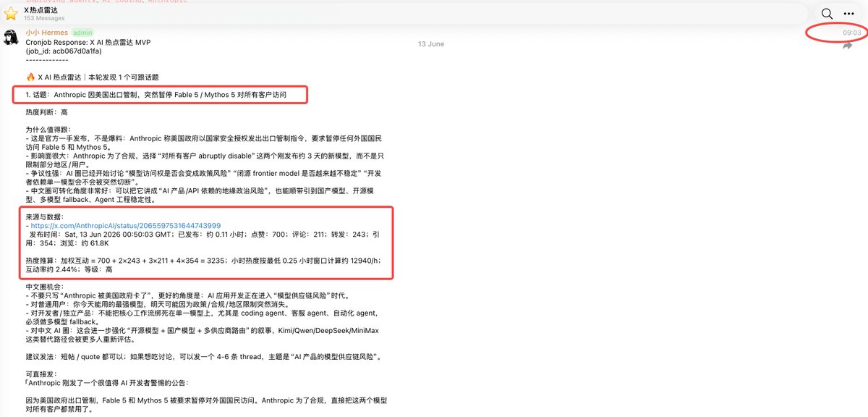Click the line starting 不要只写
Screen dimensions: 868x417
point(187,296)
